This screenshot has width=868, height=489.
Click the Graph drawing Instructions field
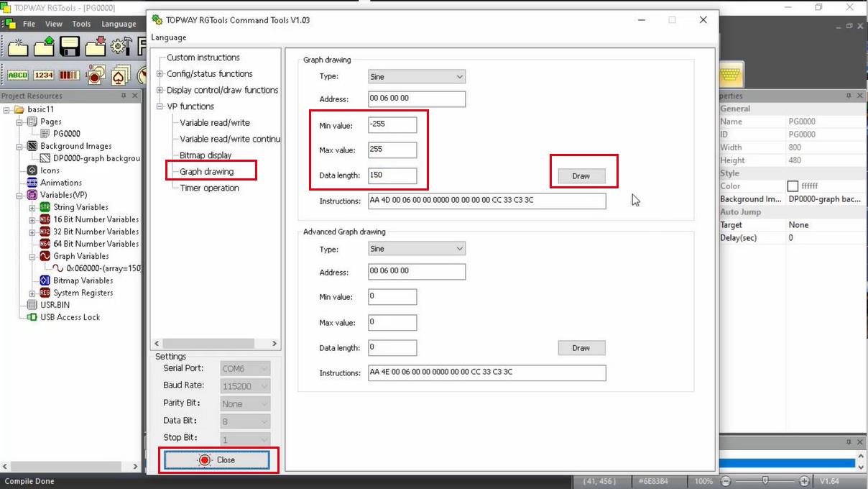(487, 201)
